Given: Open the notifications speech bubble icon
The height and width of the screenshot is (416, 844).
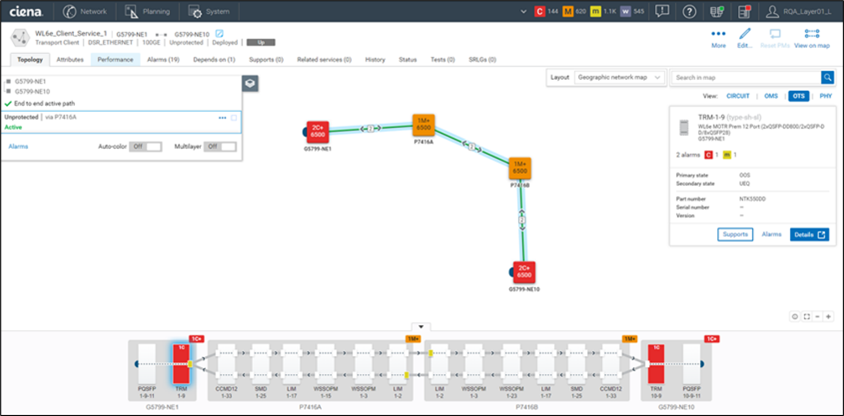Looking at the screenshot, I should [662, 11].
